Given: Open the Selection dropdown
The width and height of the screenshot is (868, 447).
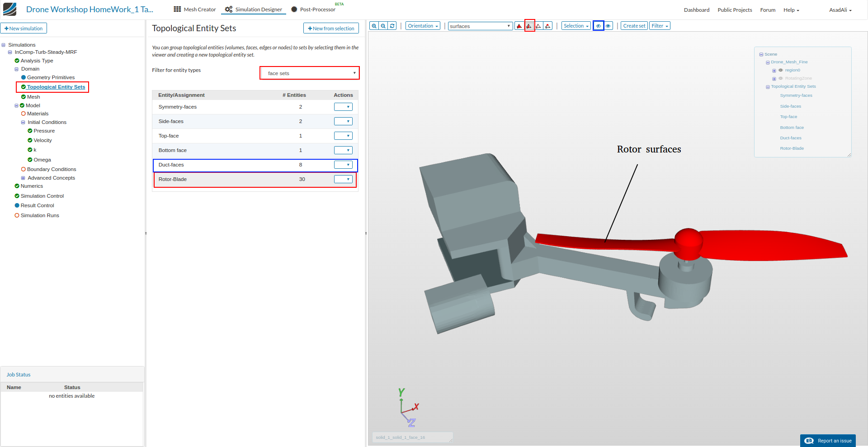Looking at the screenshot, I should click(x=576, y=26).
